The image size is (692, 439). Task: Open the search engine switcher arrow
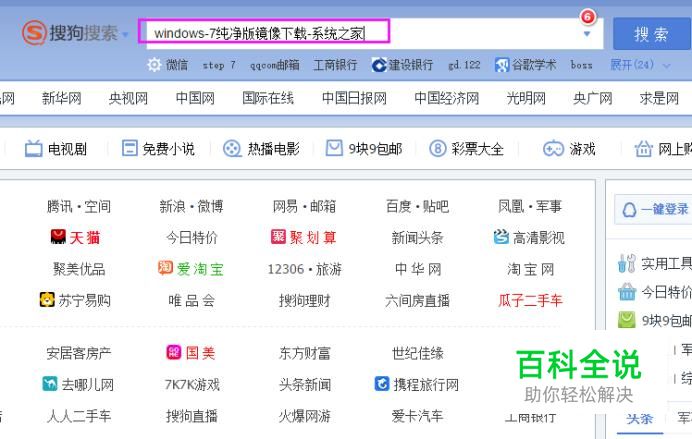pyautogui.click(x=125, y=34)
